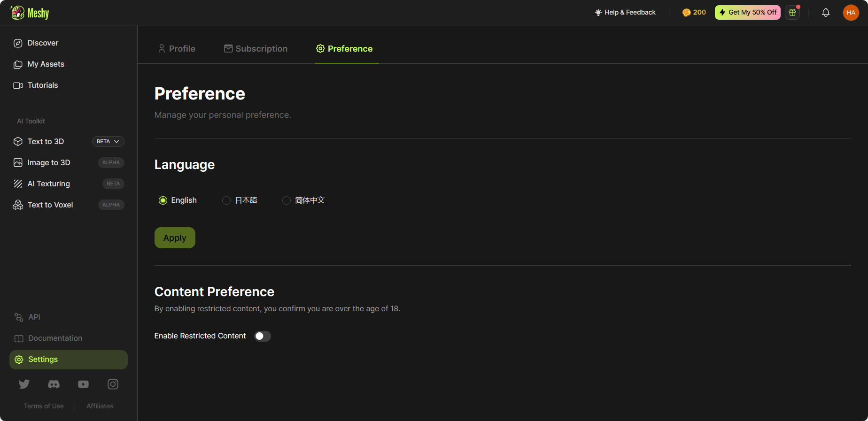Expand the Text to 3D BETA dropdown

coord(108,142)
